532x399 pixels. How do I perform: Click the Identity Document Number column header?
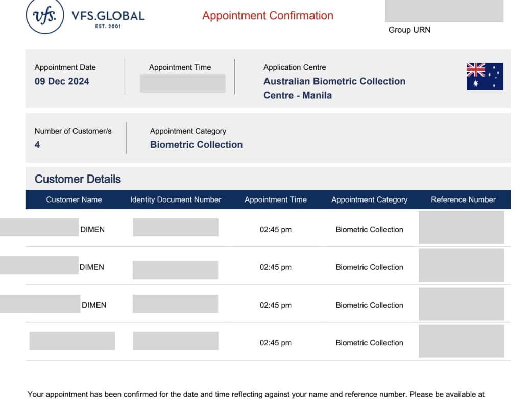176,199
